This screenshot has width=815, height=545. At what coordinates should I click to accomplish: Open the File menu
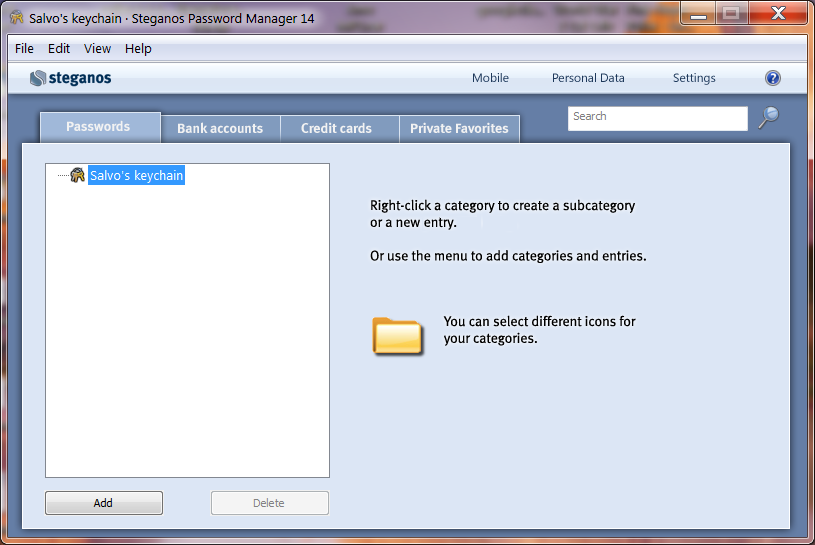coord(24,49)
